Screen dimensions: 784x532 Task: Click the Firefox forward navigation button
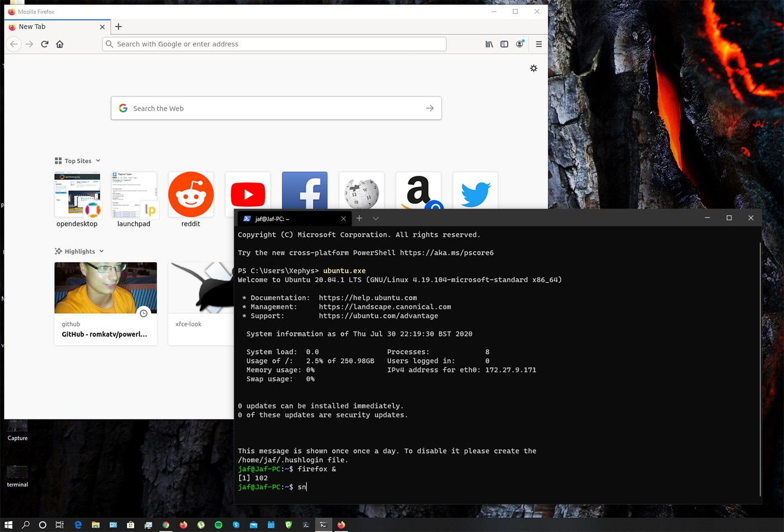click(x=29, y=44)
